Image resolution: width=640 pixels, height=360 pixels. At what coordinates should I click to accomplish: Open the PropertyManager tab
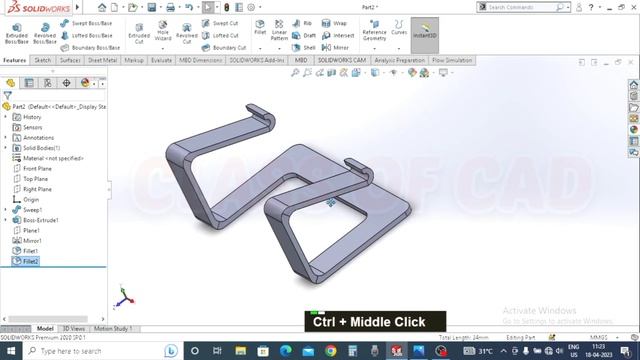click(29, 83)
